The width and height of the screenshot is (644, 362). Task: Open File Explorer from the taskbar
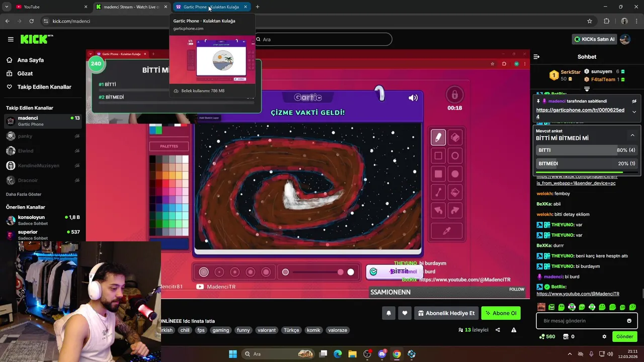(x=352, y=354)
